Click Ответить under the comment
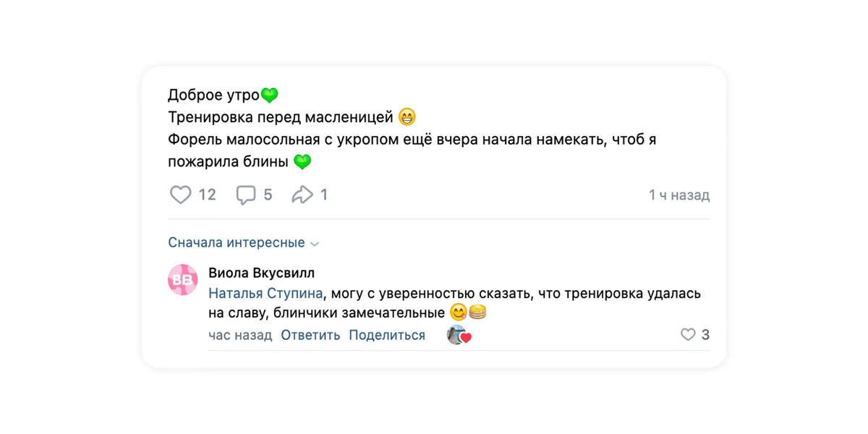This screenshot has width=868, height=434. point(310,335)
